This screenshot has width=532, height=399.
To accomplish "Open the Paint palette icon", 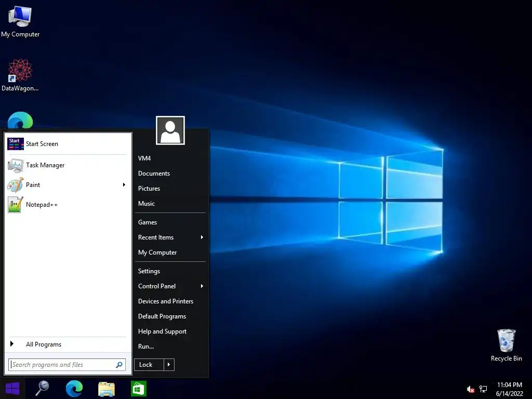I will coord(16,185).
